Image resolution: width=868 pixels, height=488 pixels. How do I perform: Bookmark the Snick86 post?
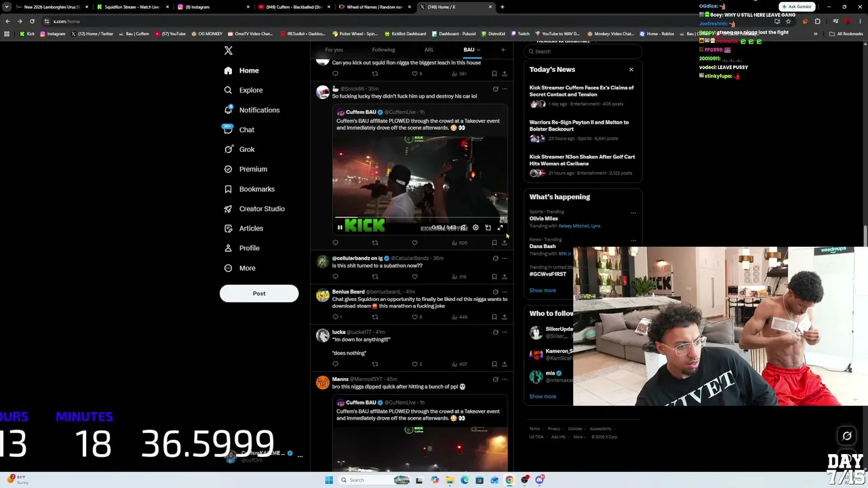coord(494,243)
